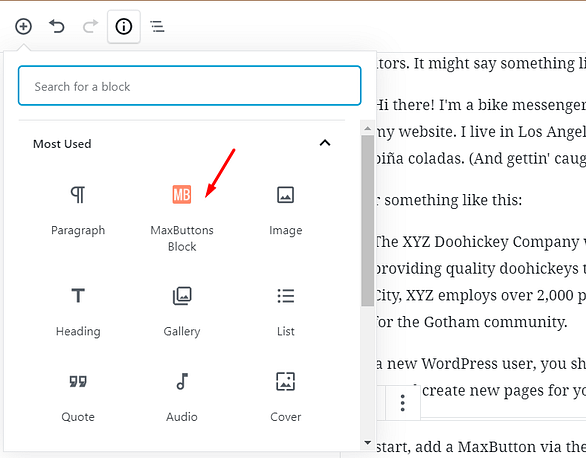The width and height of the screenshot is (586, 458).
Task: Add a Quote block
Action: [78, 397]
